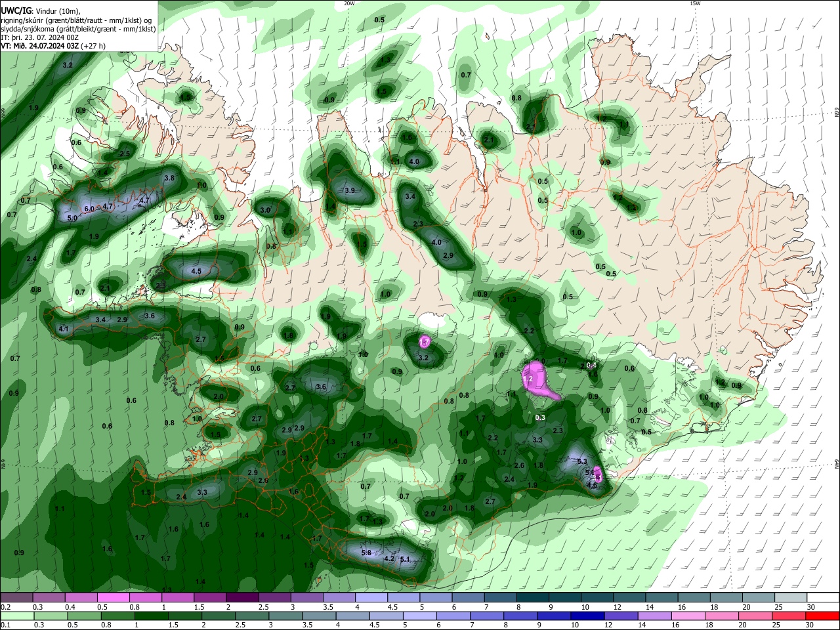This screenshot has width=840, height=630.
Task: Click the 6.0 precipitation value
Action: pyautogui.click(x=90, y=209)
